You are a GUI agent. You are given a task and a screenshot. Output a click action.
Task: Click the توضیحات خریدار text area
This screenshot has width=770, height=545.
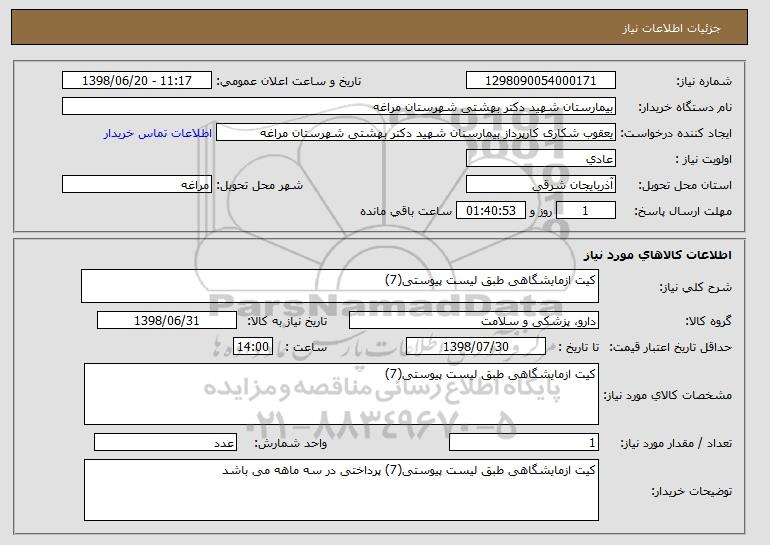click(x=341, y=490)
